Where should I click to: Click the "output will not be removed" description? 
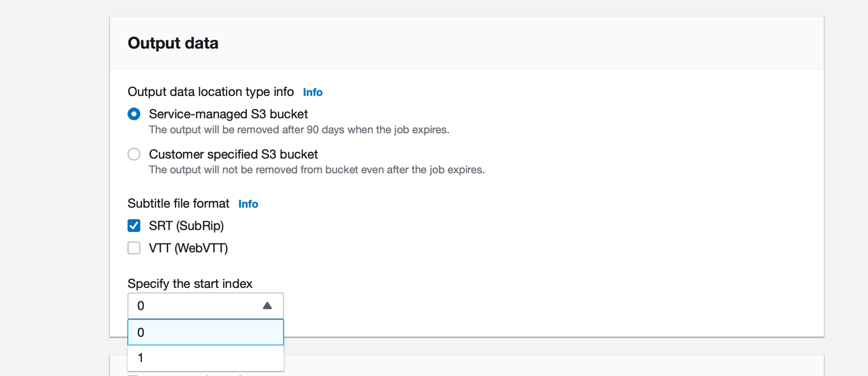pyautogui.click(x=316, y=169)
